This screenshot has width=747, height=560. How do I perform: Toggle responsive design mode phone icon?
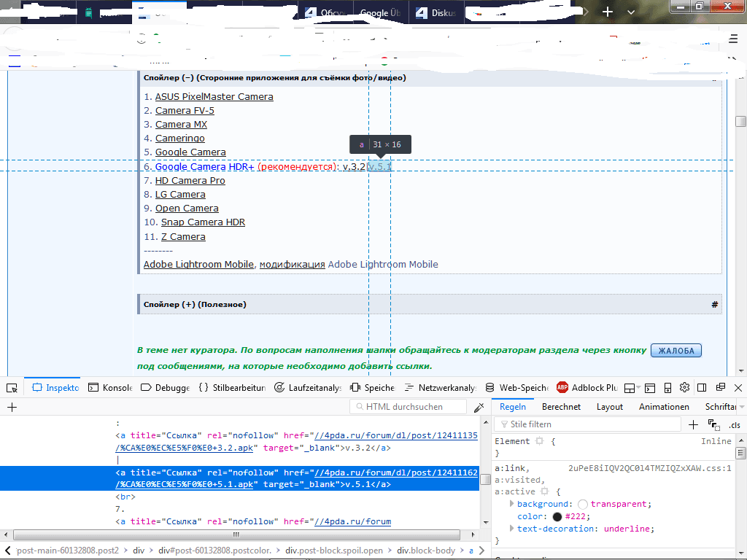(667, 388)
